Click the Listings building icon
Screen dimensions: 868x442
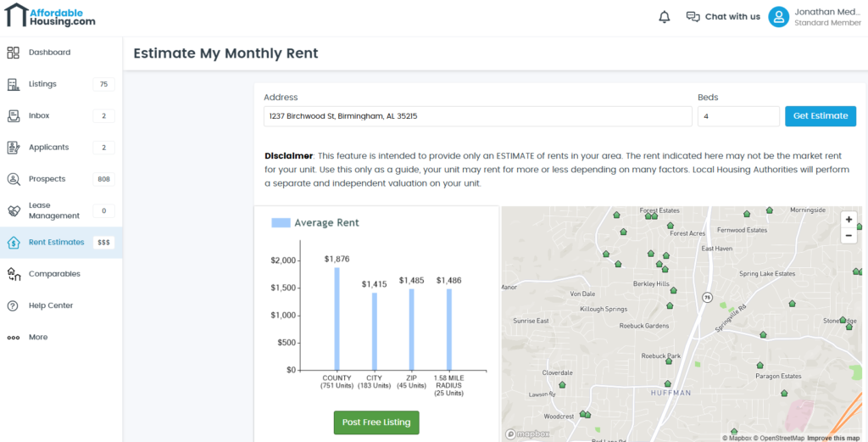[14, 84]
